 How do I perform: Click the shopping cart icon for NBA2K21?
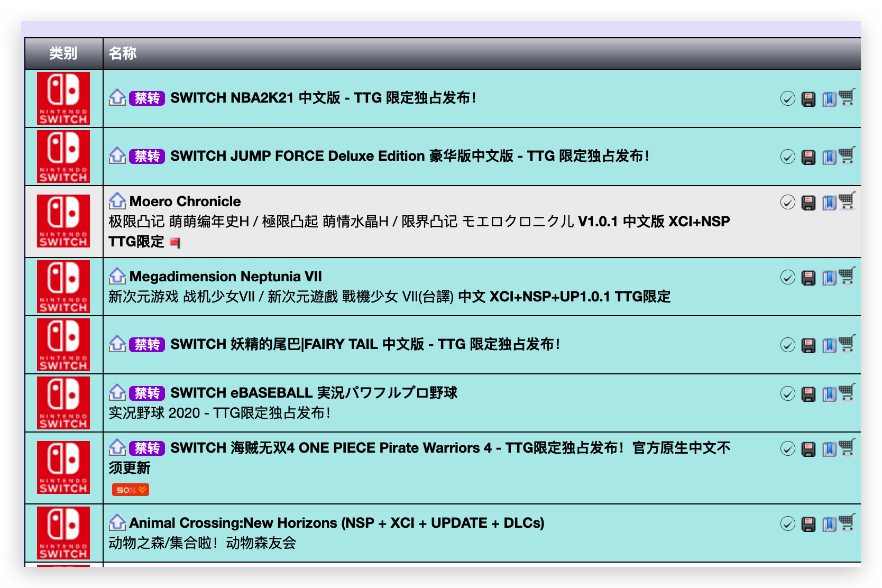point(847,97)
